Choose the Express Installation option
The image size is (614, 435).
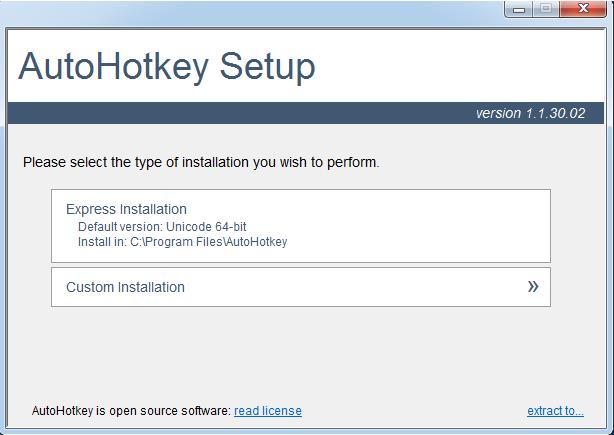(x=301, y=226)
